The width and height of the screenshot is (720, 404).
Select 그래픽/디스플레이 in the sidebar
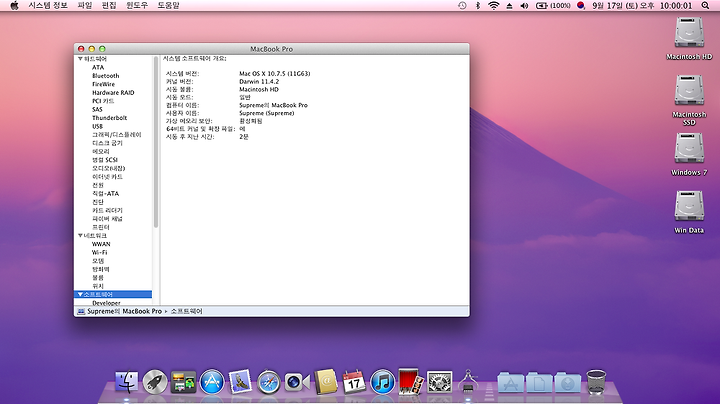117,135
